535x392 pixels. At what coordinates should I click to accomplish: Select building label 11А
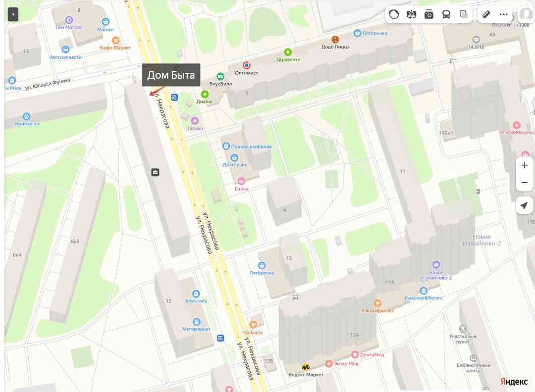[390, 283]
